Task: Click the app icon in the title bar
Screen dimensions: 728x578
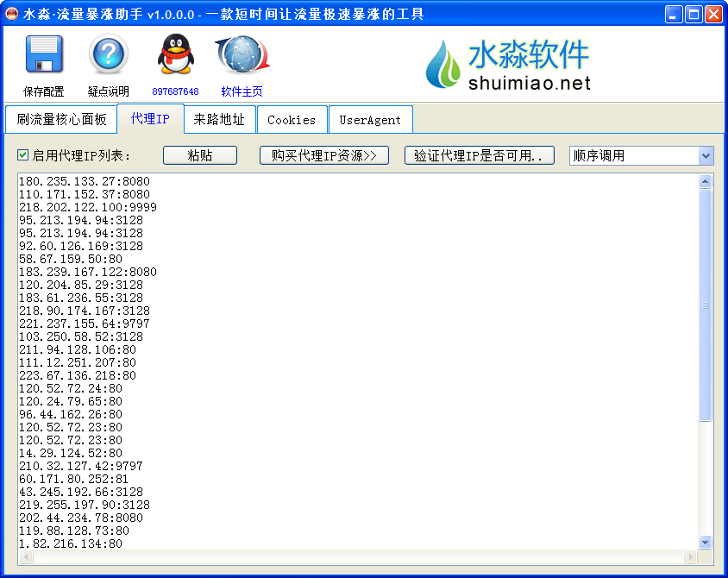Action: pos(11,14)
